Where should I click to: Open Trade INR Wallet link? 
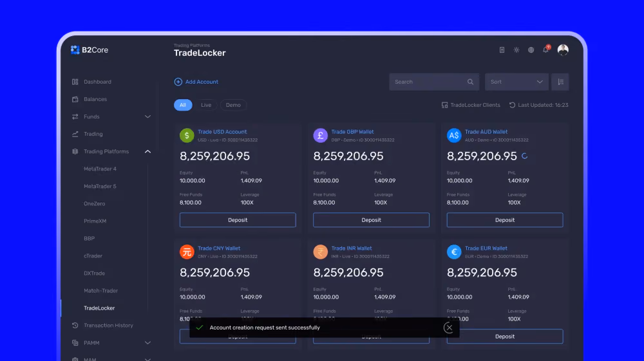(352, 248)
